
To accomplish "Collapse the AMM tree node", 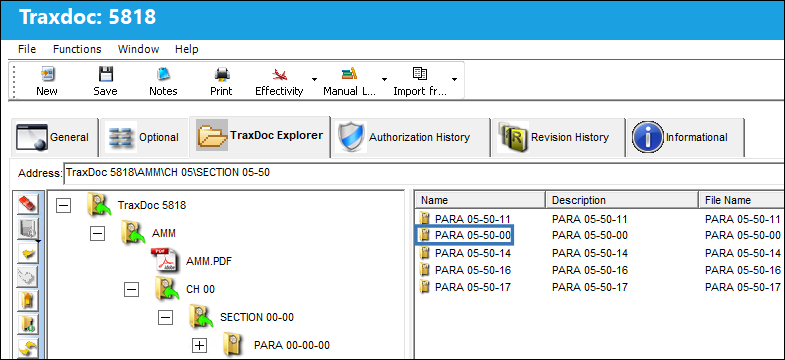I will point(98,233).
